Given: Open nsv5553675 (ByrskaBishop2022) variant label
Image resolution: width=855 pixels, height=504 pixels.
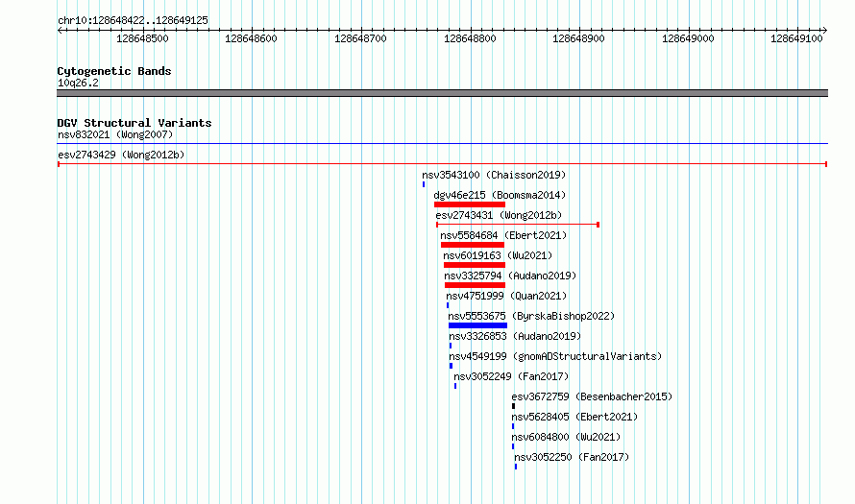Looking at the screenshot, I should 531,316.
